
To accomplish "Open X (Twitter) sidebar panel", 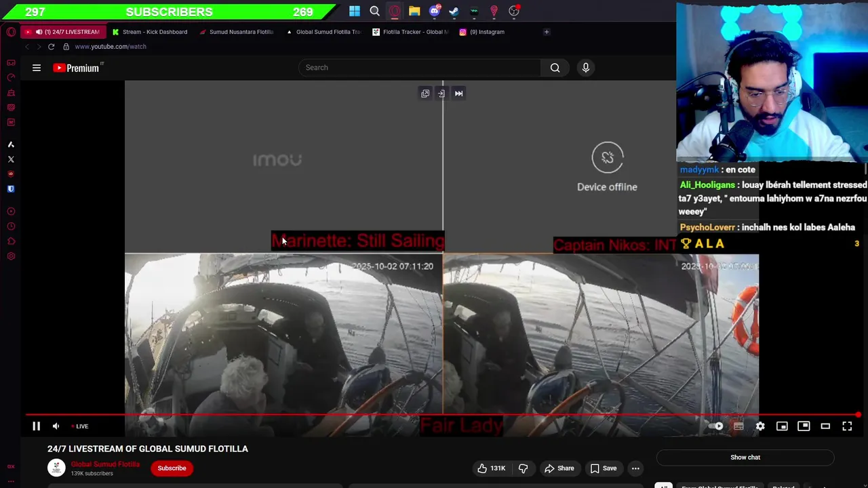I will 11,159.
